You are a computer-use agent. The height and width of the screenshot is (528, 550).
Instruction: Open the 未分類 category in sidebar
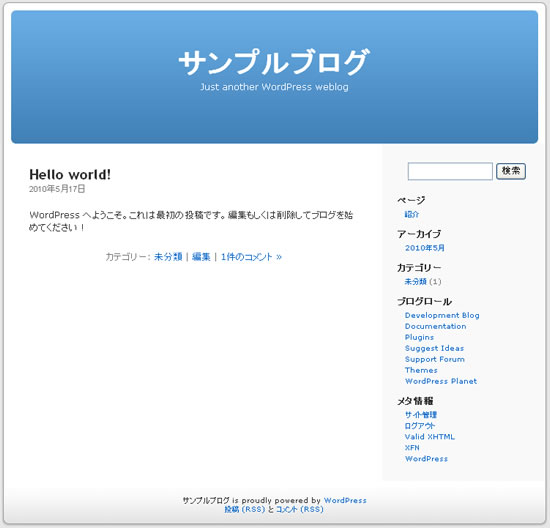(415, 281)
